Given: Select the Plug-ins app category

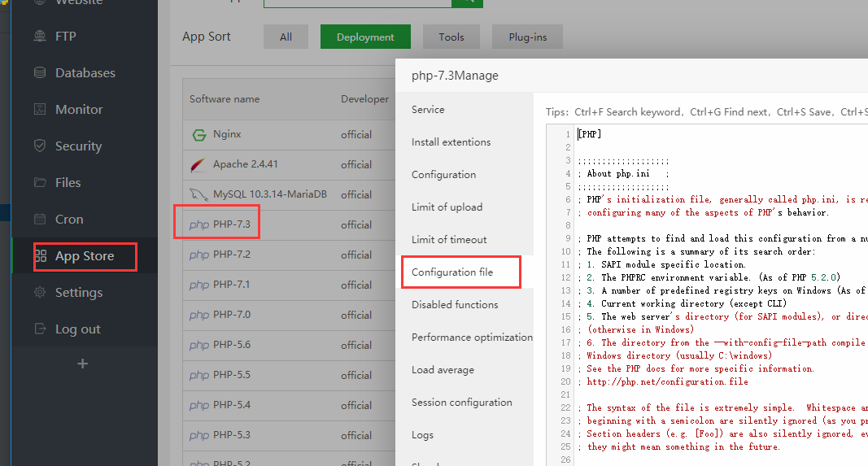Looking at the screenshot, I should [x=527, y=37].
